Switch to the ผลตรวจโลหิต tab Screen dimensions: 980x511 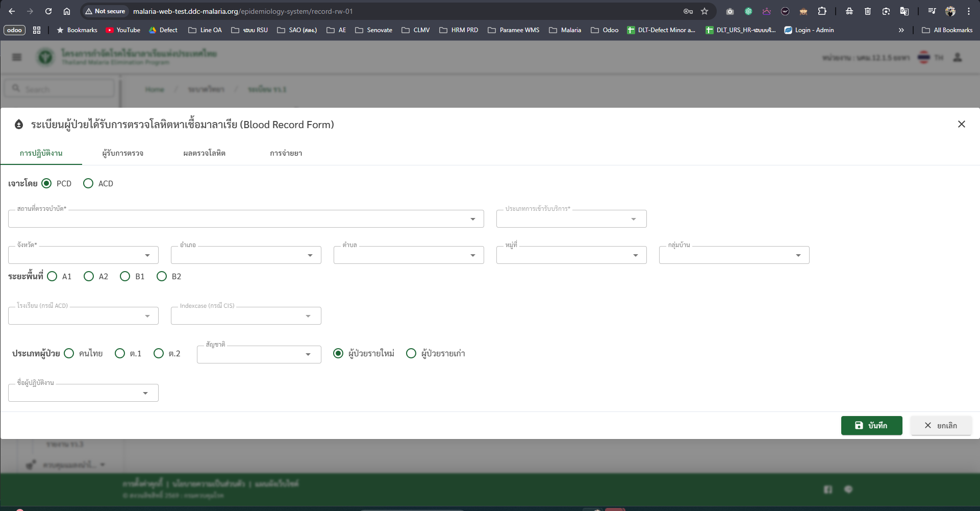click(204, 153)
